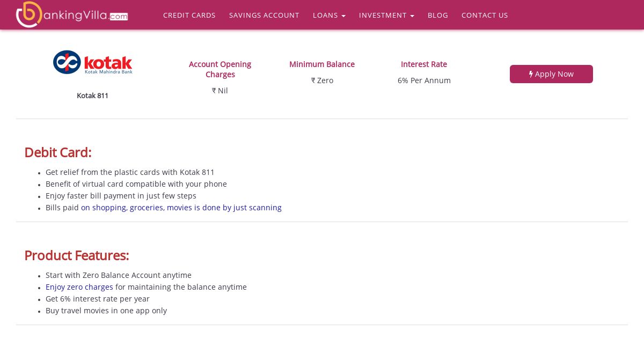Click the Product Features section heading
This screenshot has height=338, width=644.
tap(77, 255)
